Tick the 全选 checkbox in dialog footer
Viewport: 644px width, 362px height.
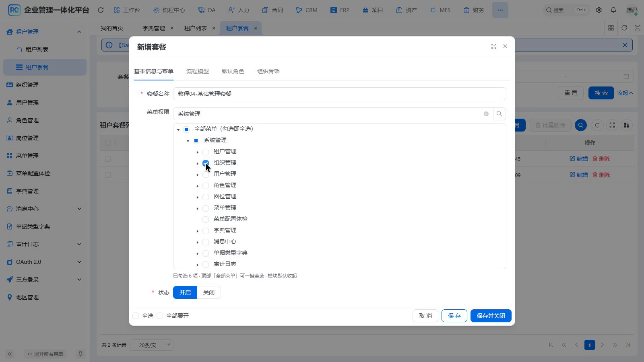pos(136,316)
